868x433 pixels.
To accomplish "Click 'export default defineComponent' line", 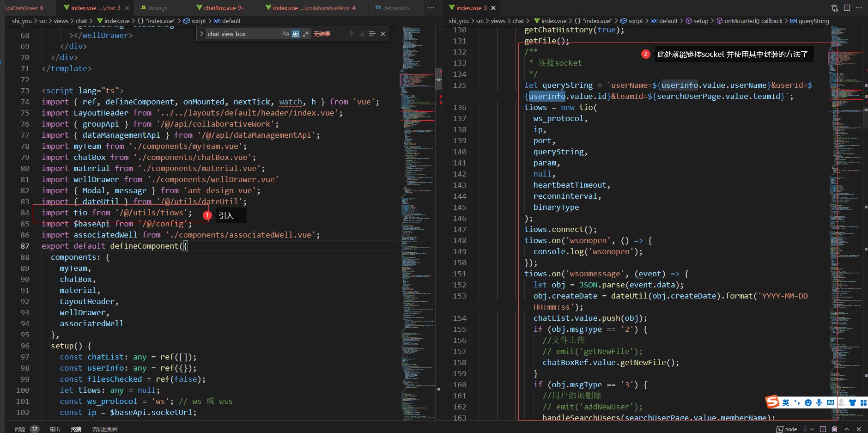I will click(x=115, y=246).
